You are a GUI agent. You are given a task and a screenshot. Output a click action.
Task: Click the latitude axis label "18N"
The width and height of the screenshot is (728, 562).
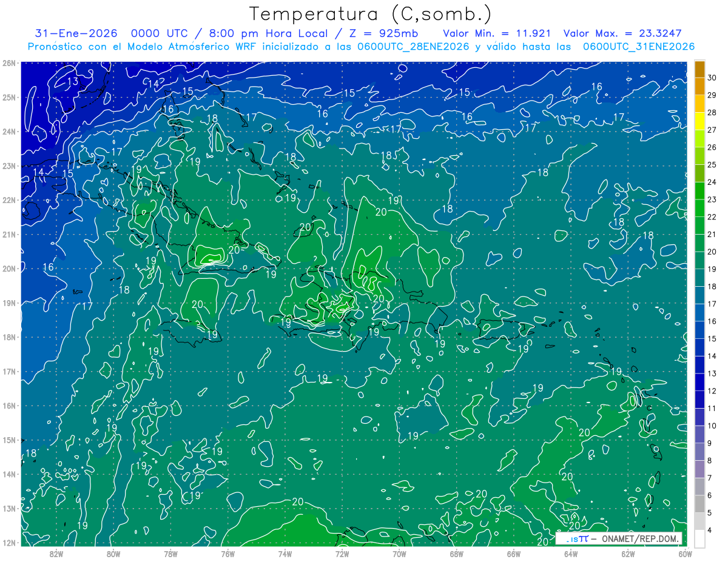[8, 337]
